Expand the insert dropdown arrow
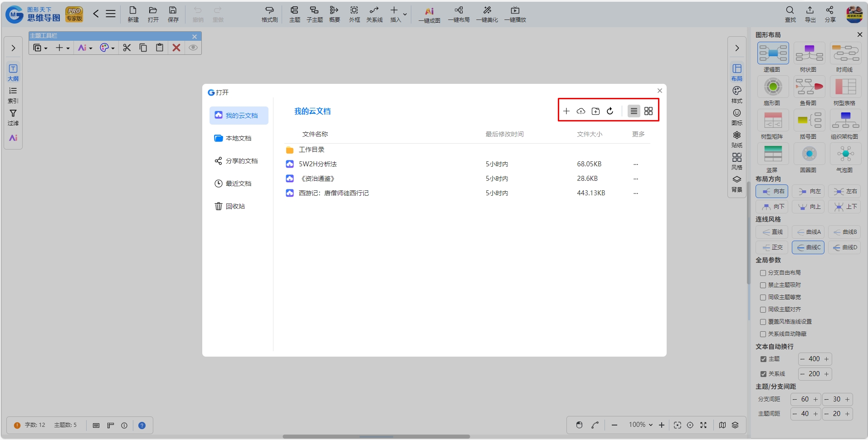868x440 pixels. point(405,14)
